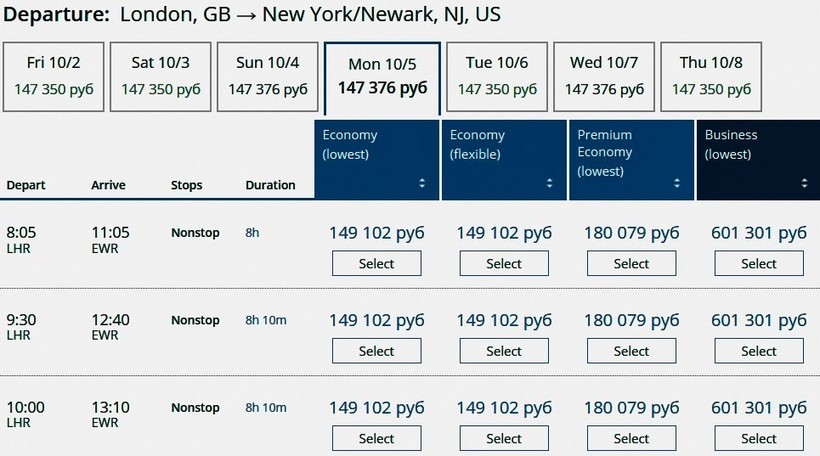Sort by Economy (flexible) arrows icon
This screenshot has width=820, height=456.
coord(549,183)
